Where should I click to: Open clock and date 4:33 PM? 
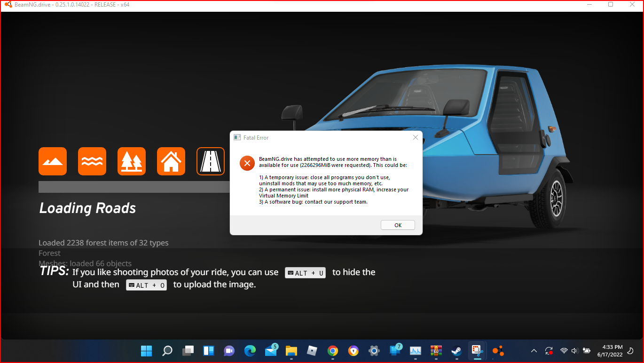click(x=609, y=351)
